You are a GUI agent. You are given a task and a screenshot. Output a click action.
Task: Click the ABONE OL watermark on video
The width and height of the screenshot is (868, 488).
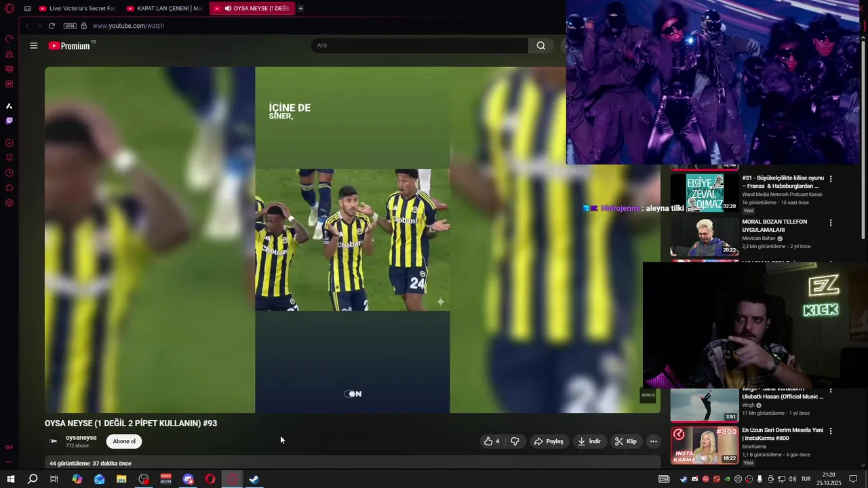click(648, 394)
